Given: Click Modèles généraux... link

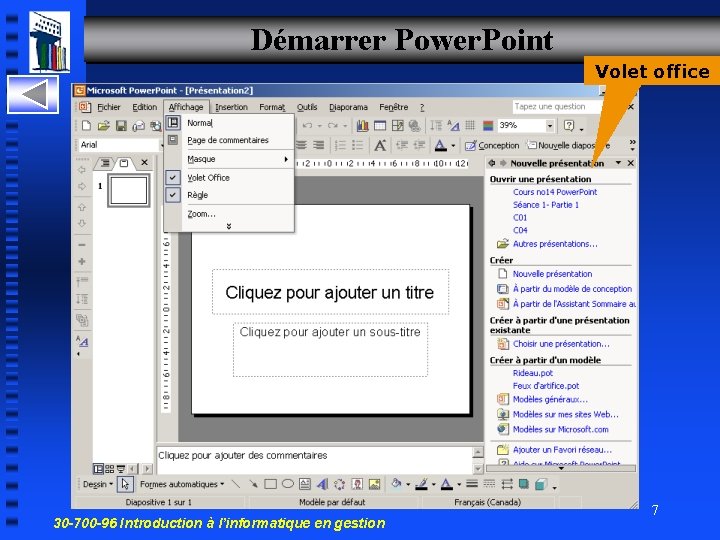Looking at the screenshot, I should 550,399.
